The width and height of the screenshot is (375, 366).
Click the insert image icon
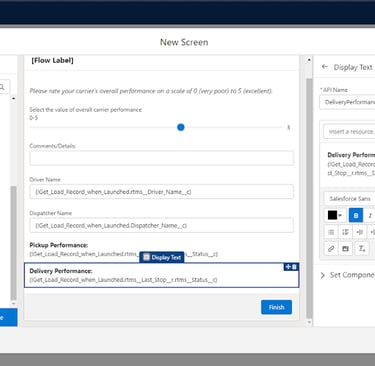pyautogui.click(x=345, y=249)
